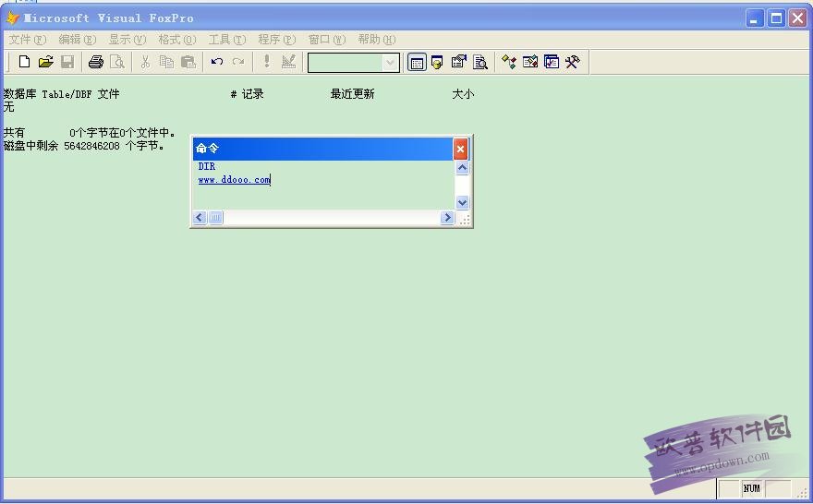Expand the database combo box in toolbar
This screenshot has height=504, width=813.
point(390,63)
